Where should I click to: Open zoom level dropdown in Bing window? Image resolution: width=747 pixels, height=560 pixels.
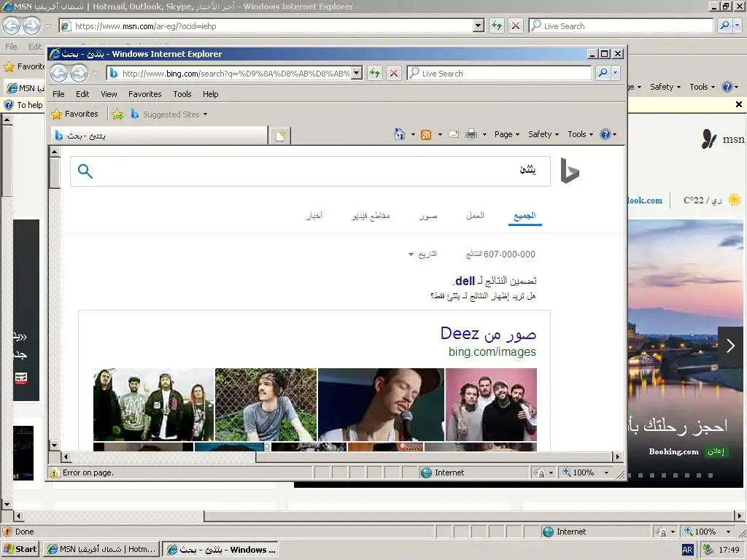[x=606, y=472]
